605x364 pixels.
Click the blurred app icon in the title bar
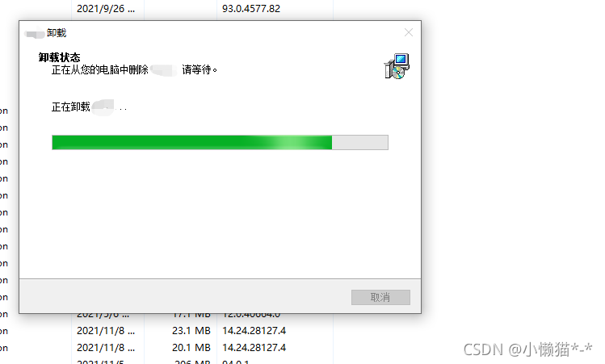(35, 33)
